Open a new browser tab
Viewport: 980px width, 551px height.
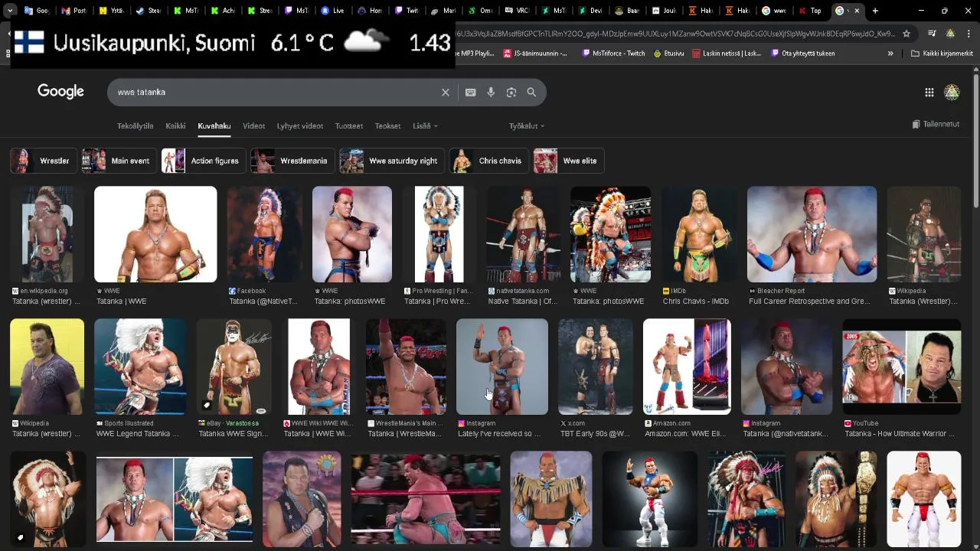(x=875, y=11)
